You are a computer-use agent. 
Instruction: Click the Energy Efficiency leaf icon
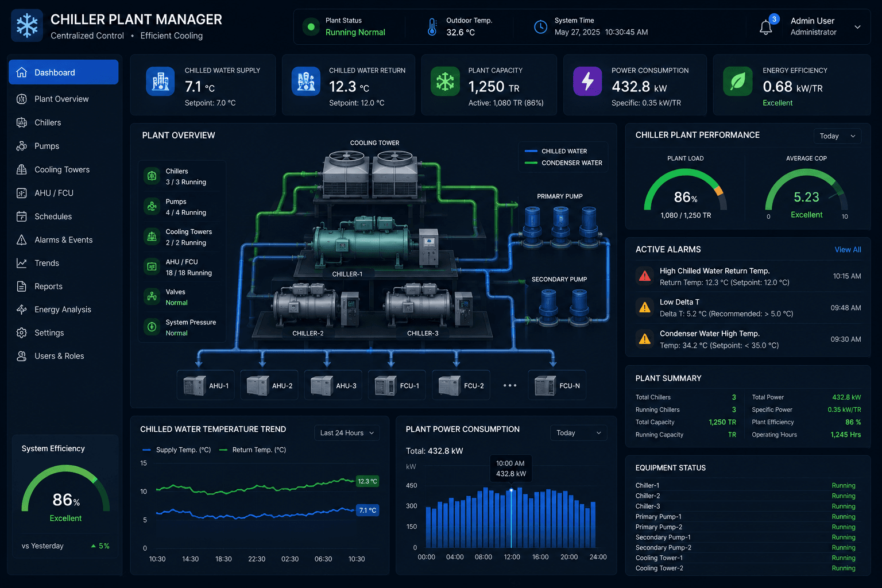(738, 81)
